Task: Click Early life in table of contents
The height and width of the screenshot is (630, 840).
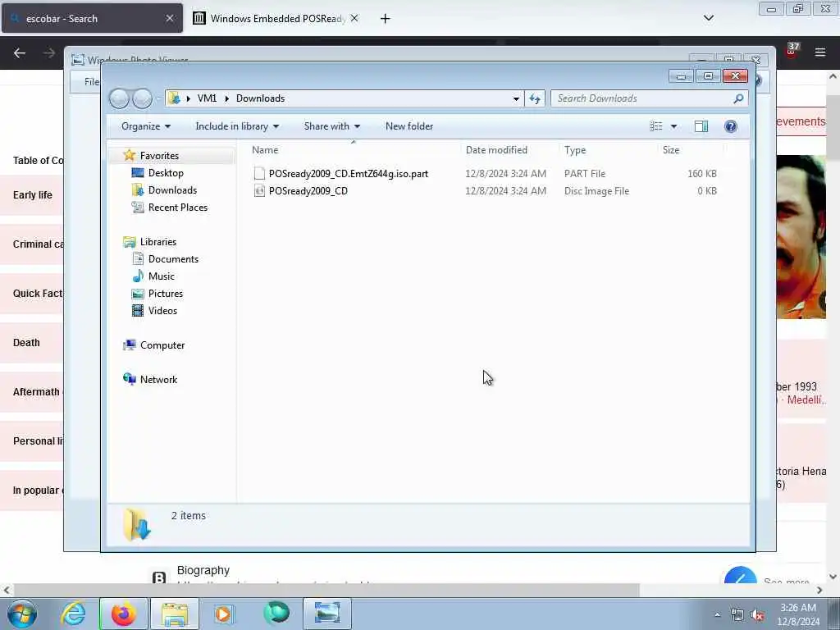Action: (33, 195)
